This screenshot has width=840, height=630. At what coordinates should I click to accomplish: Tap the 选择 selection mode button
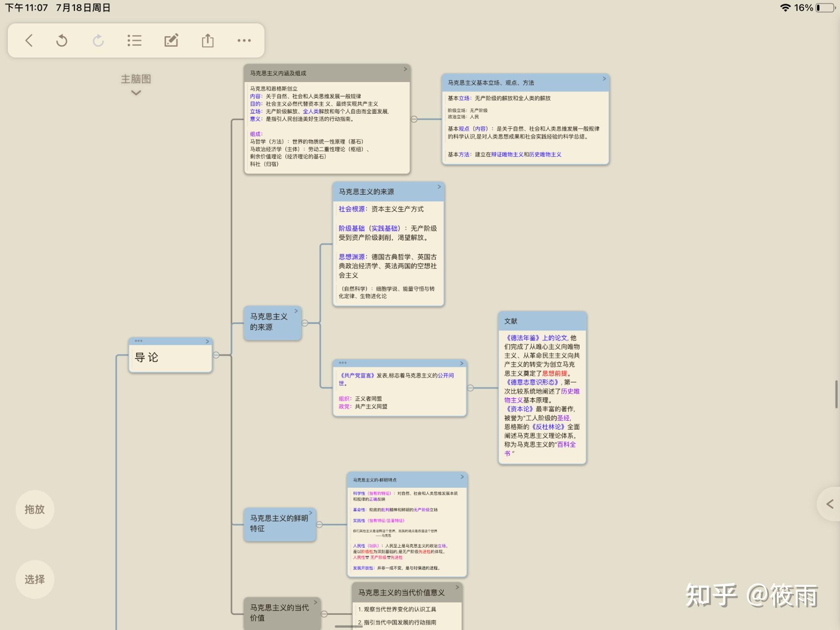click(35, 579)
